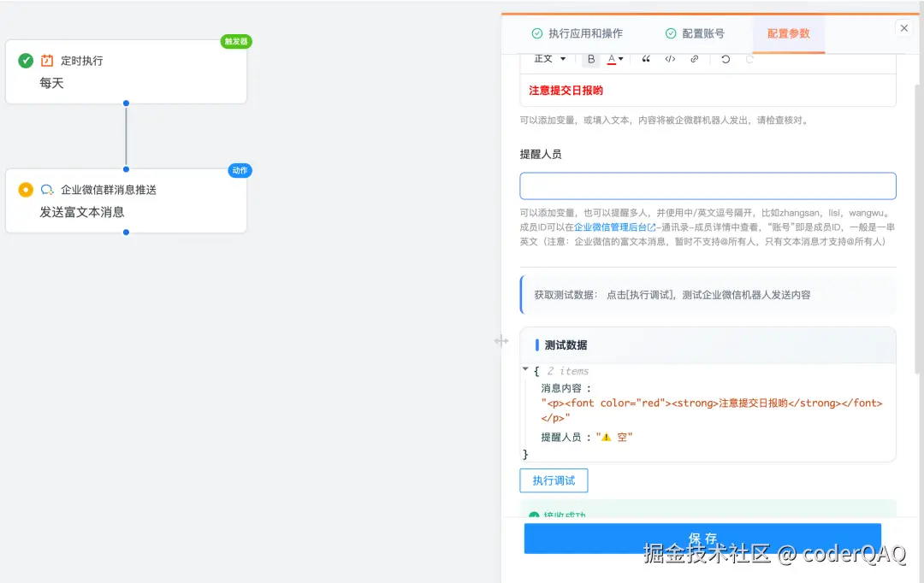Click the red text 注意提交日报哟 in the editor
The height and width of the screenshot is (583, 924).
tap(566, 91)
